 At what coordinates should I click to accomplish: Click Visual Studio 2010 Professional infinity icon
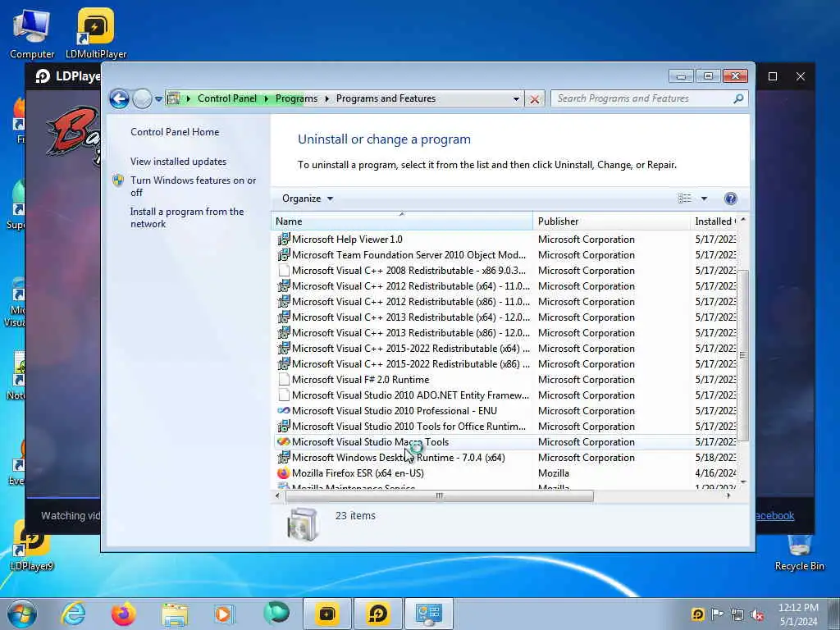283,410
